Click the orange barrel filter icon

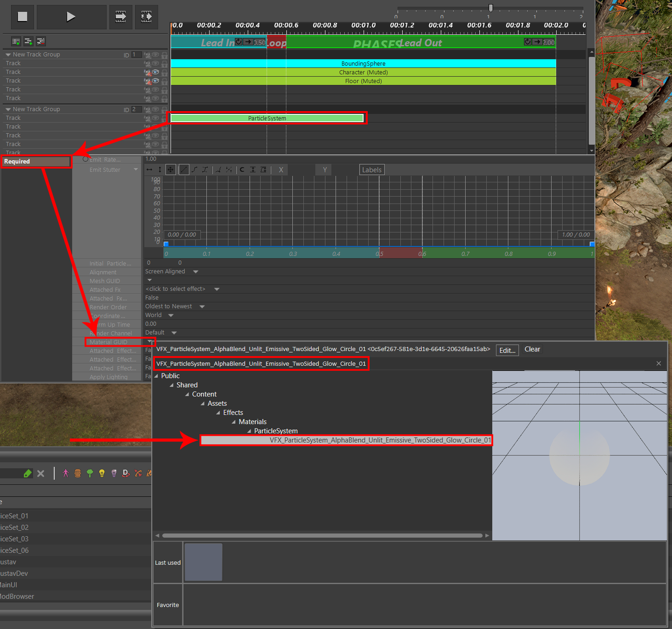[x=77, y=473]
